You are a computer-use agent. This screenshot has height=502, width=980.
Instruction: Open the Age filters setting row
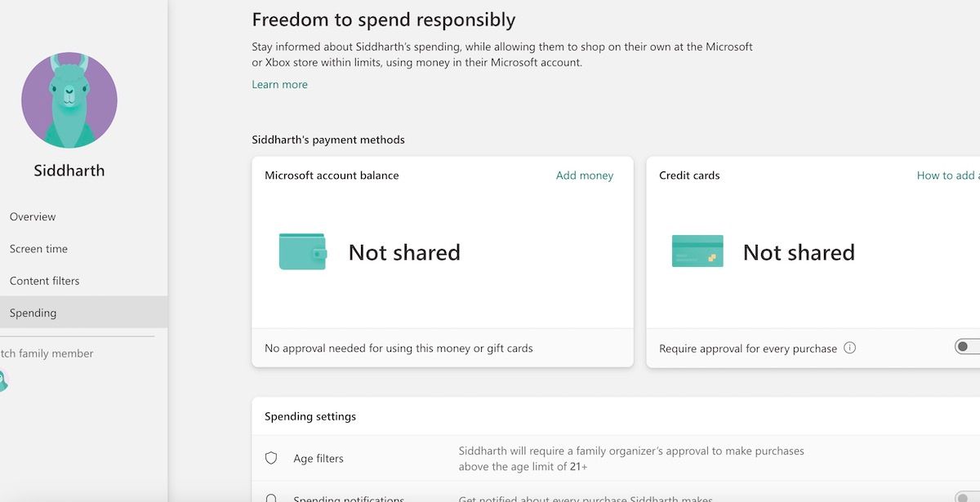click(x=318, y=459)
